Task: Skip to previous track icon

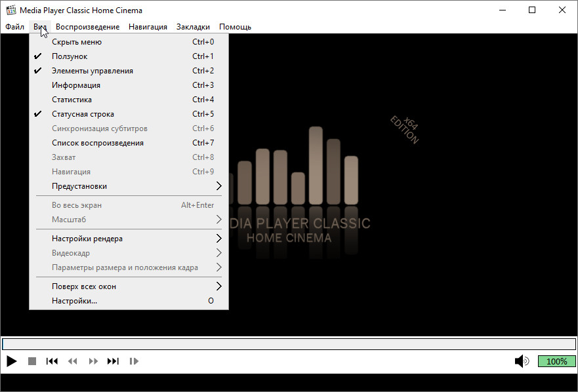Action: (52, 361)
